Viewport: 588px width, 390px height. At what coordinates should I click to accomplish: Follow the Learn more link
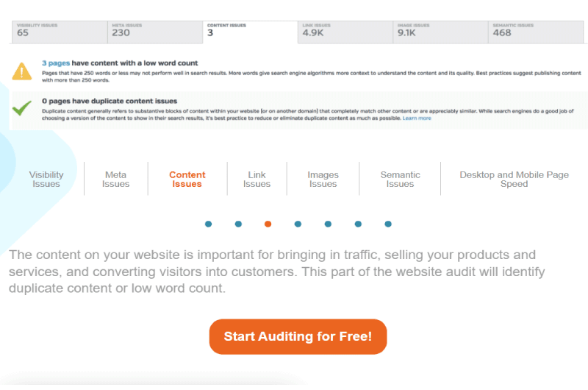[x=417, y=118]
